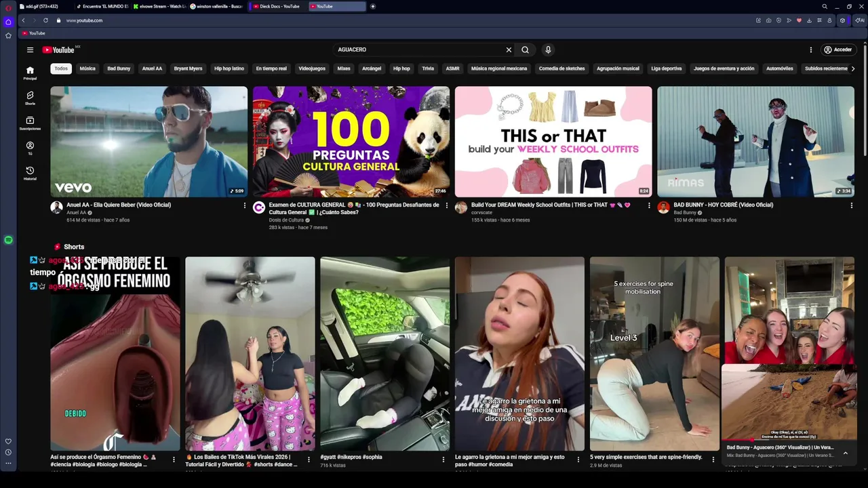
Task: Open options for BAD BUNNY HOY COBRÉ
Action: tap(852, 205)
